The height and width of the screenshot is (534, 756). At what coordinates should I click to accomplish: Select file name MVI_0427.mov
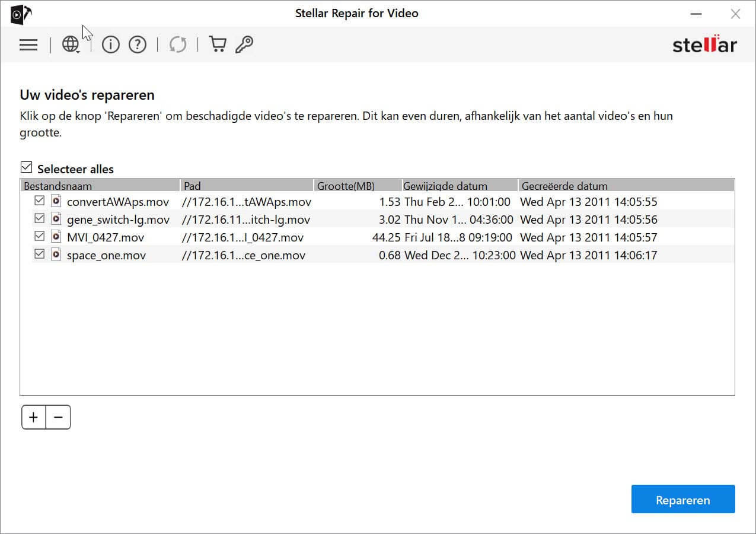point(106,237)
